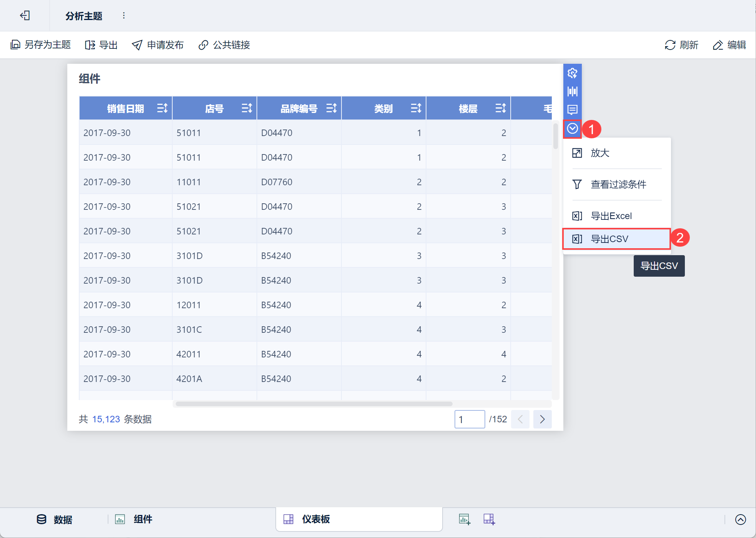Collapse the component dropdown circle arrow
The image size is (756, 538).
tap(572, 129)
